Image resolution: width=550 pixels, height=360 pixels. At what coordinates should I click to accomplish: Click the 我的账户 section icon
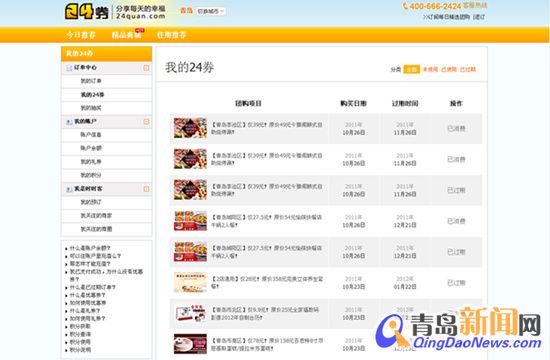pos(69,122)
